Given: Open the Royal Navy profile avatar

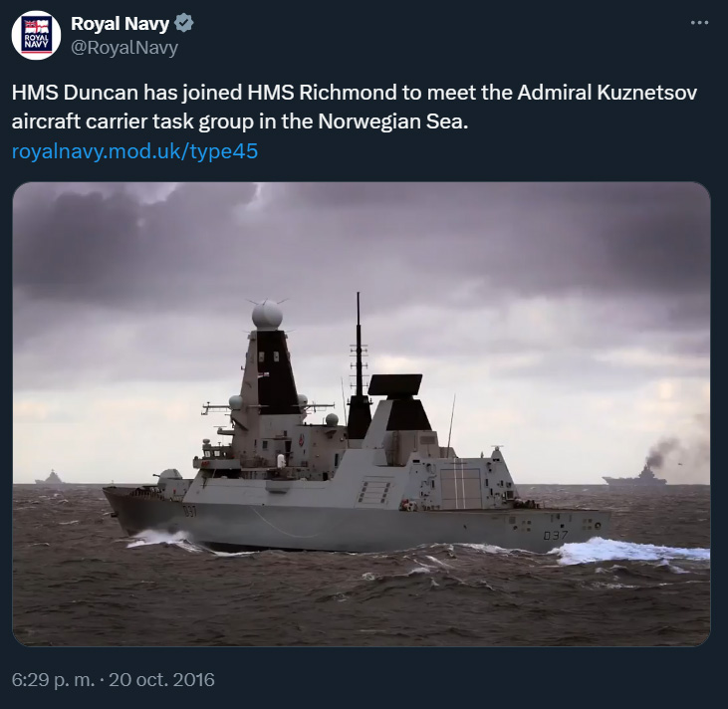Looking at the screenshot, I should pos(36,35).
